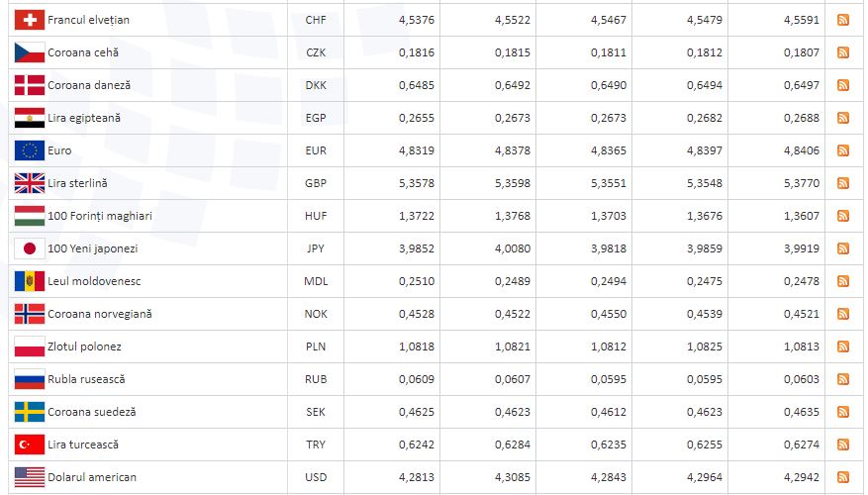Click the Japanese flag icon
The height and width of the screenshot is (495, 868).
30,248
